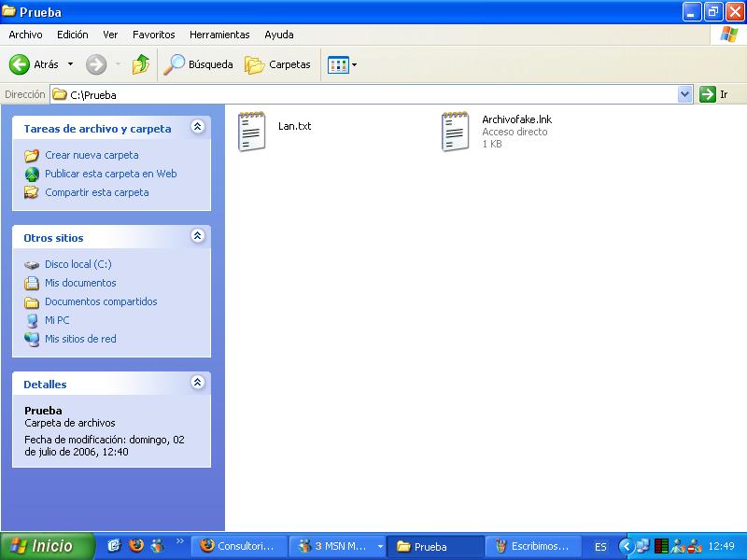Open the Herramientas menu
The height and width of the screenshot is (560, 747).
point(219,35)
